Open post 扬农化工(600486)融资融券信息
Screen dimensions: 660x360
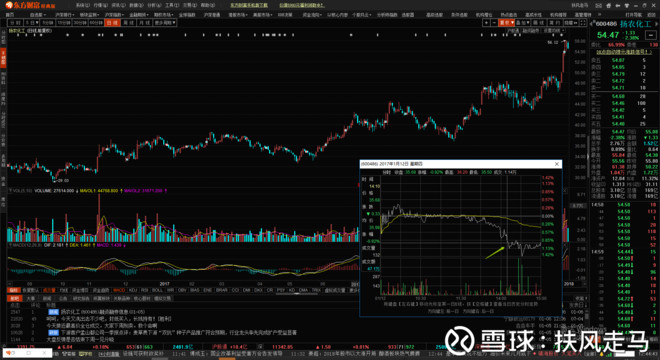pyautogui.click(x=103, y=312)
